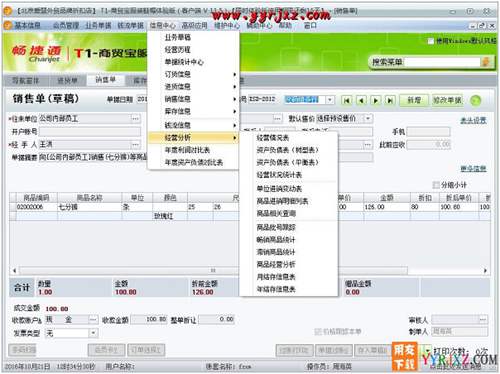Screen dimensions: 500x374
Task: Click the round green icon beside 修改单据
Action: pos(476,100)
